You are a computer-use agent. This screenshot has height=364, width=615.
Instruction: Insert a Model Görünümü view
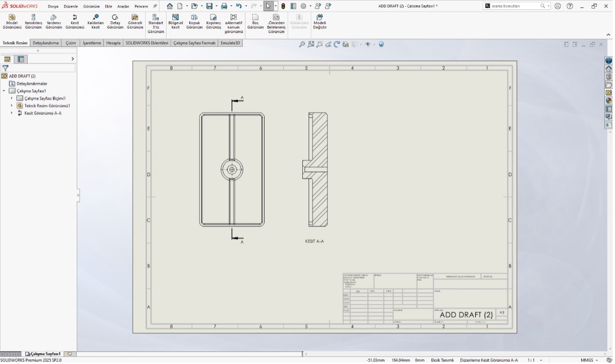coord(12,21)
